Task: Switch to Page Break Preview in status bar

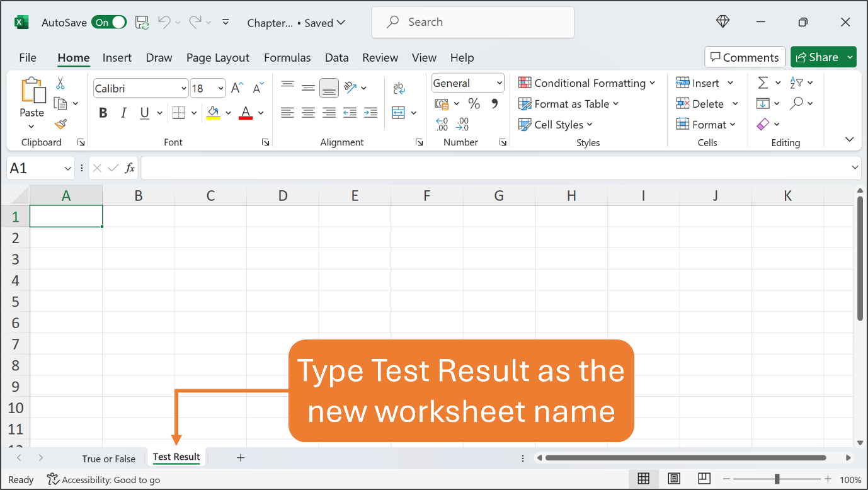Action: pos(704,479)
